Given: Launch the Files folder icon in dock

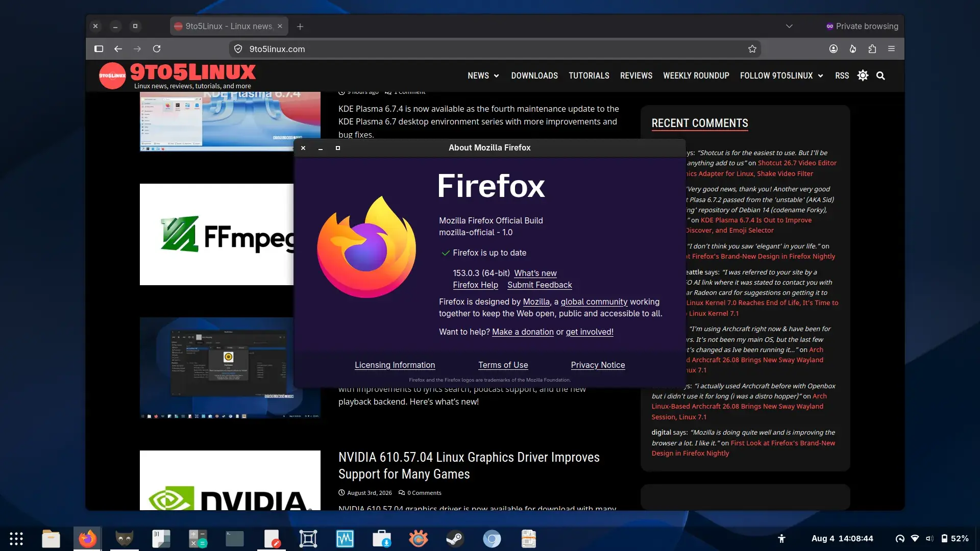Looking at the screenshot, I should coord(51,539).
